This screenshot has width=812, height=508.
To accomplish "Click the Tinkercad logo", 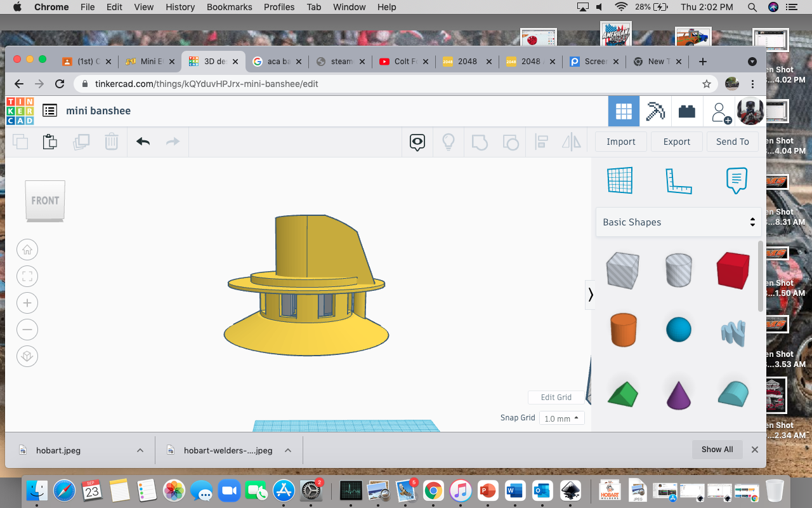I will 20,110.
